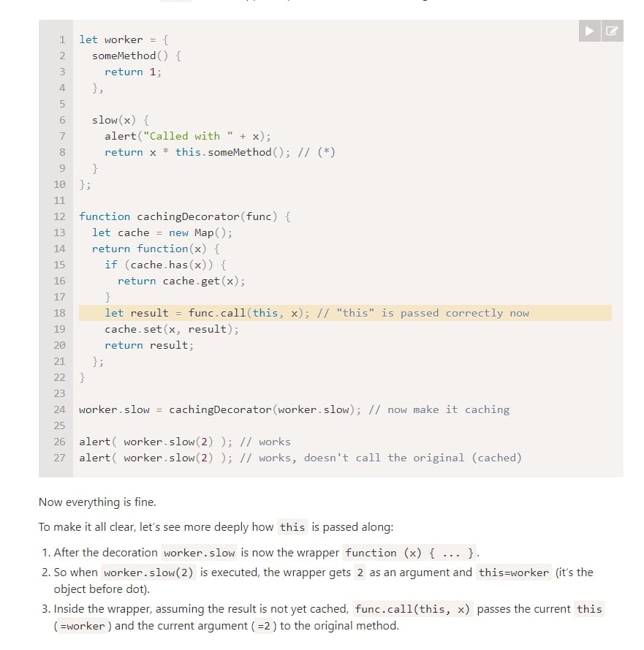Run the code example with play icon
This screenshot has height=650, width=644.
[589, 31]
